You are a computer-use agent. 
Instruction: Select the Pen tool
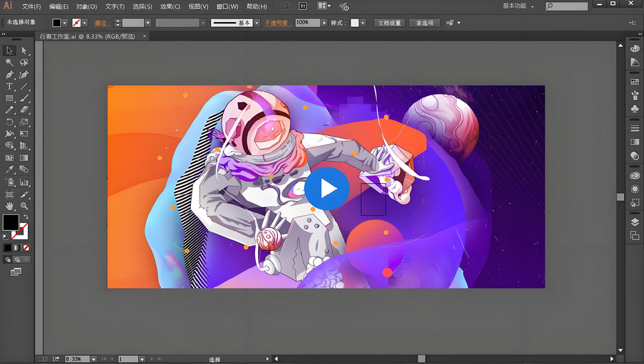coord(9,74)
